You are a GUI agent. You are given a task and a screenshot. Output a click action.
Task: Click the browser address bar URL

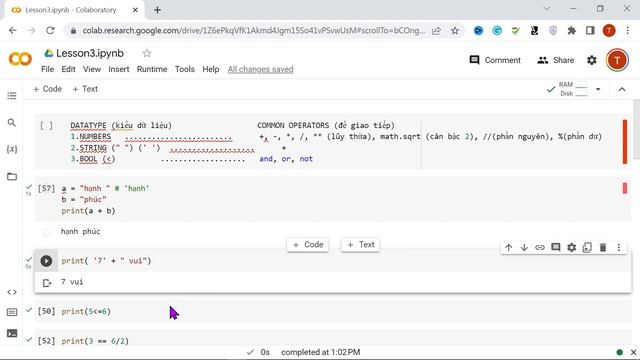click(x=253, y=31)
